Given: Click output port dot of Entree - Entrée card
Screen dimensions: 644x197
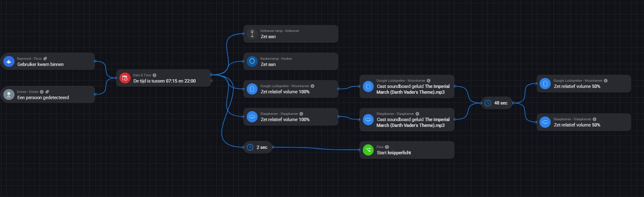Looking at the screenshot, I should tap(95, 95).
